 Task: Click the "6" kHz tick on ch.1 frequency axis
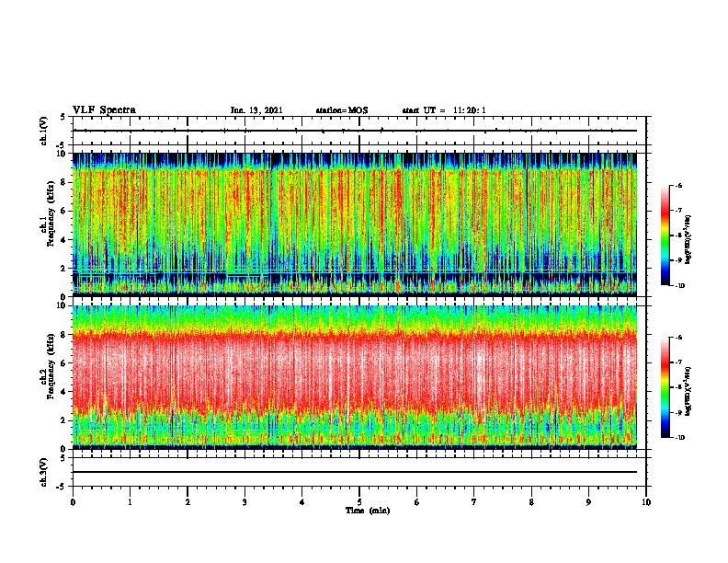tap(63, 211)
